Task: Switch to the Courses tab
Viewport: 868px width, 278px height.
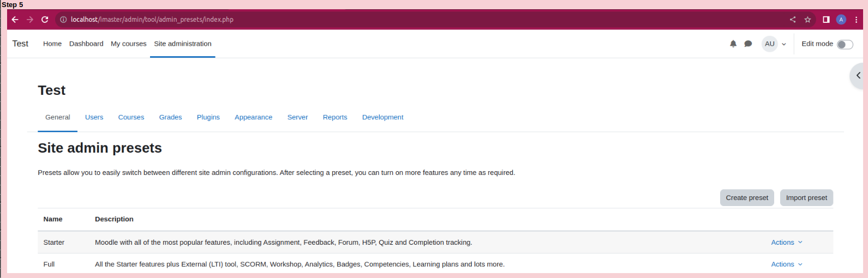Action: (131, 117)
